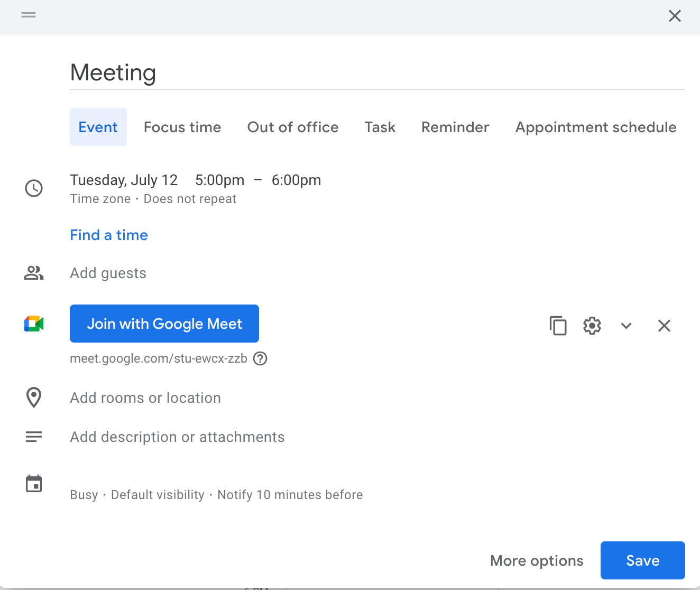Click the clock icon beside date
Screen dimensions: 700x590
pos(34,188)
